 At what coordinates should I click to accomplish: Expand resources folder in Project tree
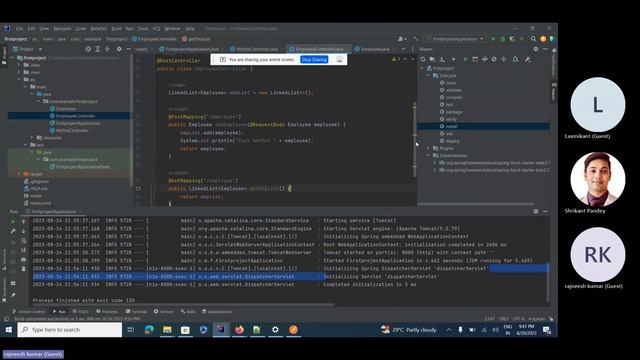click(32, 138)
